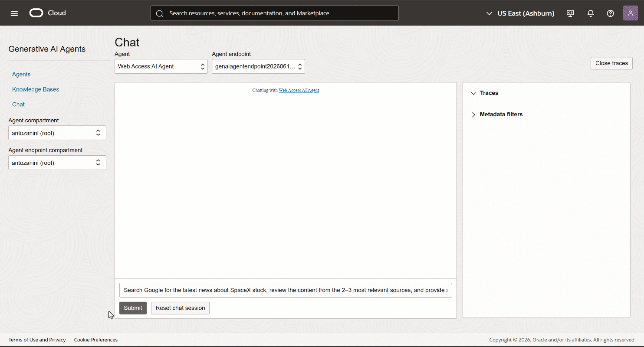Click the chat message input field
644x347 pixels.
[x=286, y=290]
